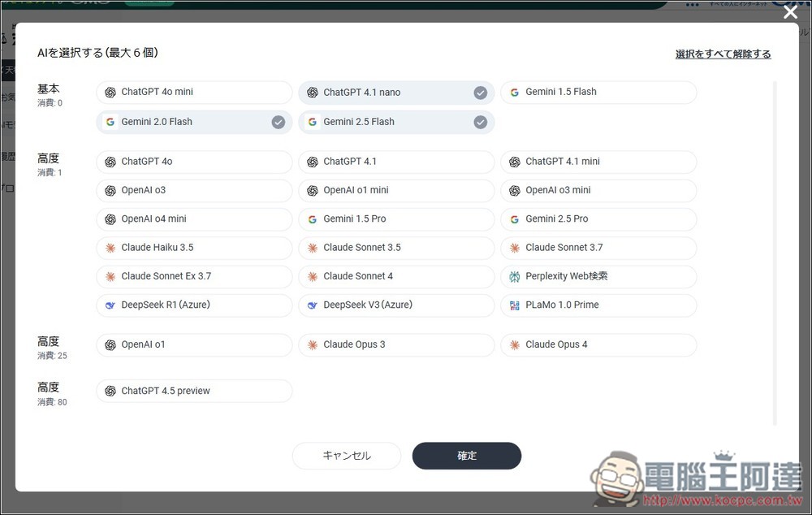Viewport: 812px width, 515px height.
Task: Click the 'OpenAI o4 mini' label text
Action: (x=153, y=219)
